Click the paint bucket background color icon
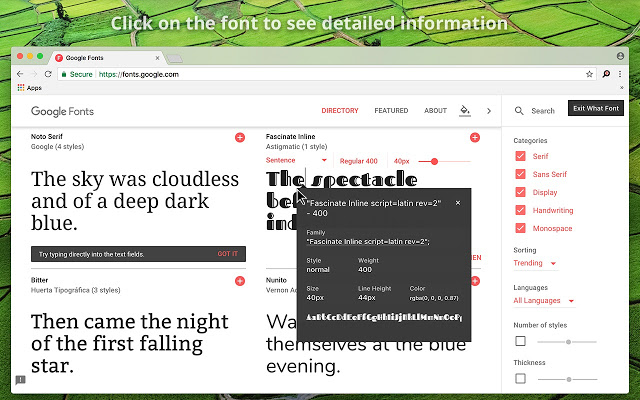This screenshot has height=400, width=640. [465, 110]
